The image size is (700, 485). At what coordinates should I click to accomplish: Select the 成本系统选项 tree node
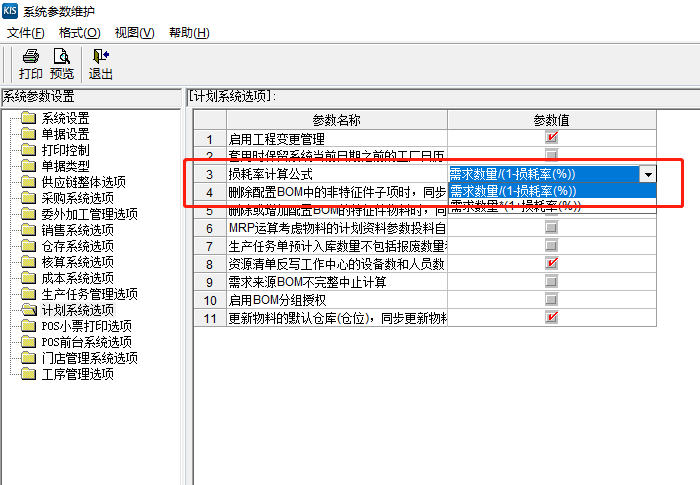[77, 278]
